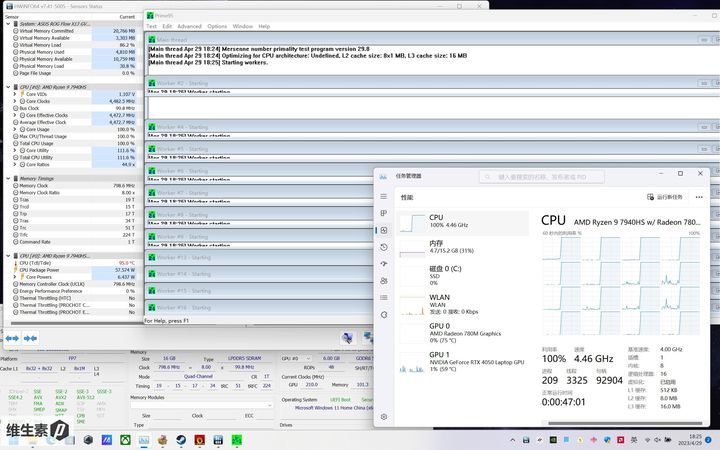Open Task Manager hamburger navigation menu
The height and width of the screenshot is (450, 720).
tap(383, 197)
